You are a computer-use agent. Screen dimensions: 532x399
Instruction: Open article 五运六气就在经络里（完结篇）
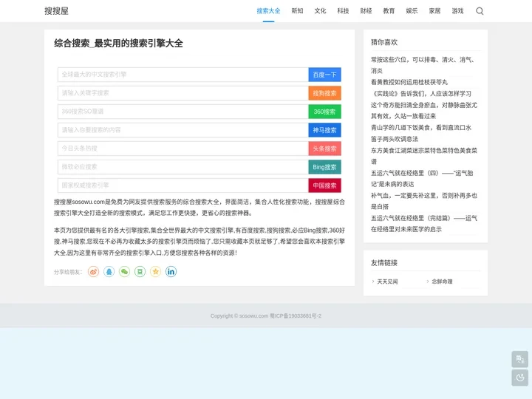[x=424, y=224]
